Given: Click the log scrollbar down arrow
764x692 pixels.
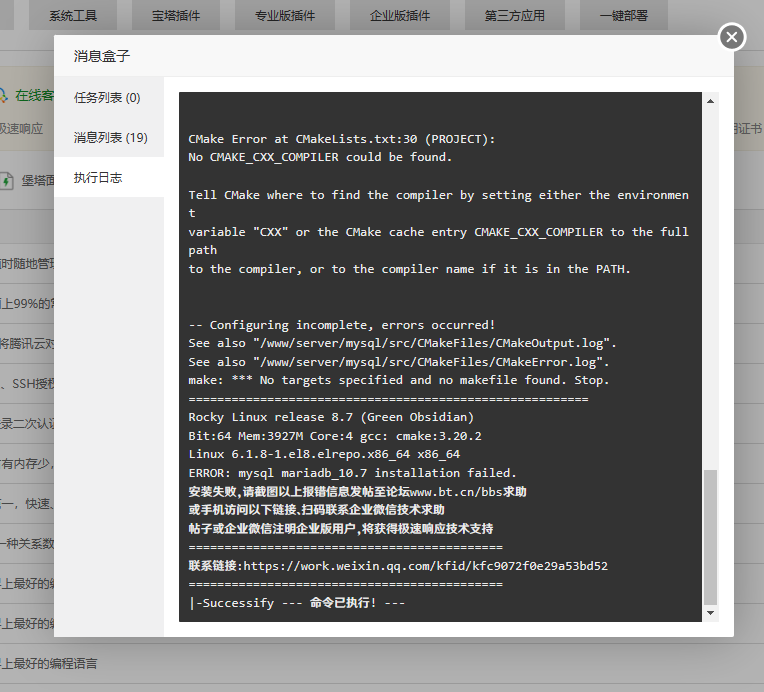Looking at the screenshot, I should pos(710,613).
